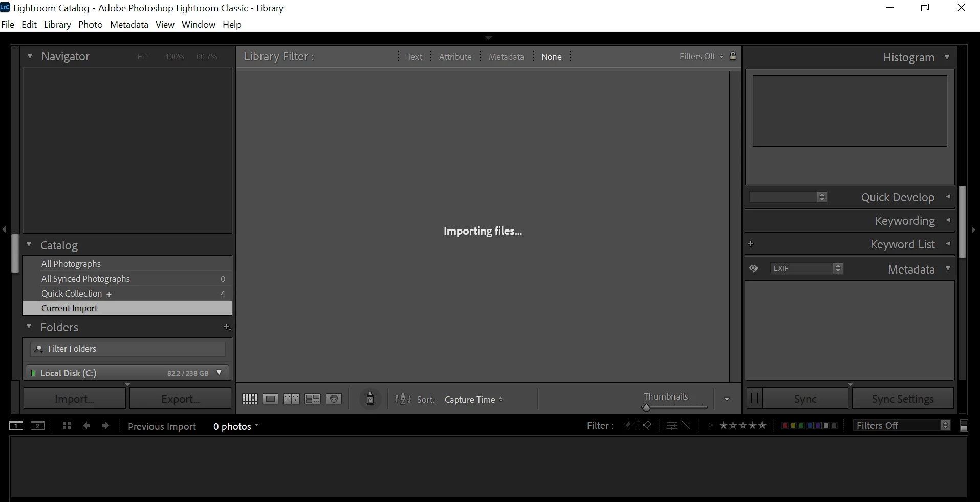The image size is (980, 502).
Task: Click the rating comparison ≥ symbol
Action: pos(711,426)
